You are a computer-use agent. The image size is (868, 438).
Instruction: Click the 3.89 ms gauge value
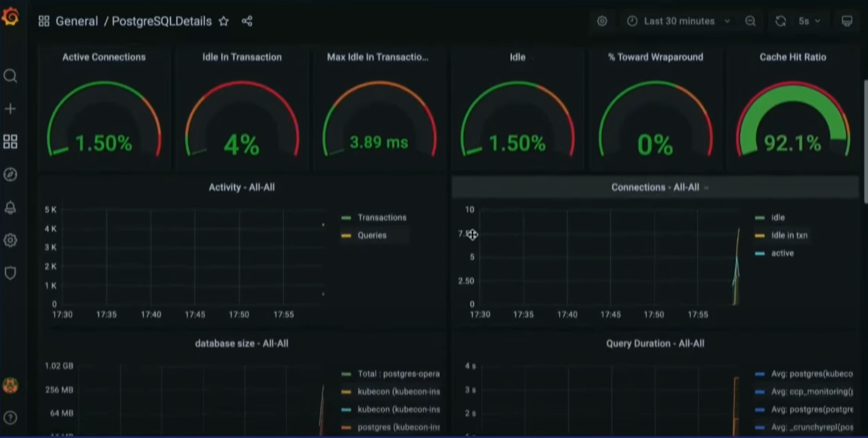coord(379,142)
